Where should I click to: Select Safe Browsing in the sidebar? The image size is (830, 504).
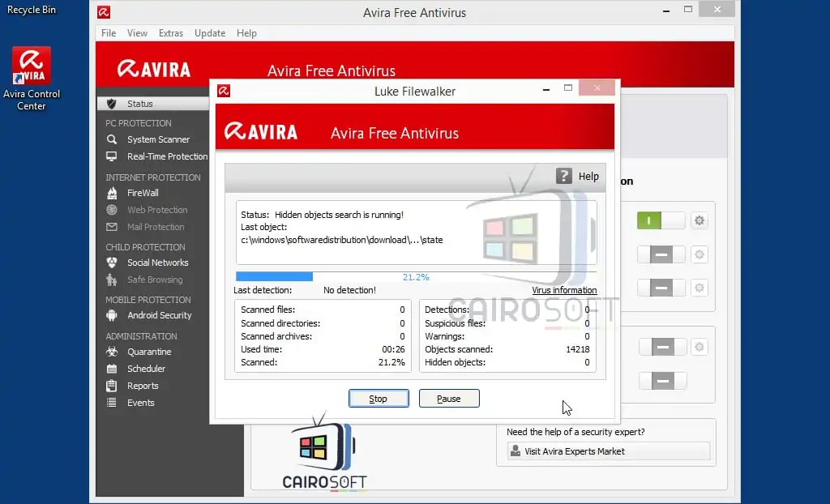coord(155,279)
